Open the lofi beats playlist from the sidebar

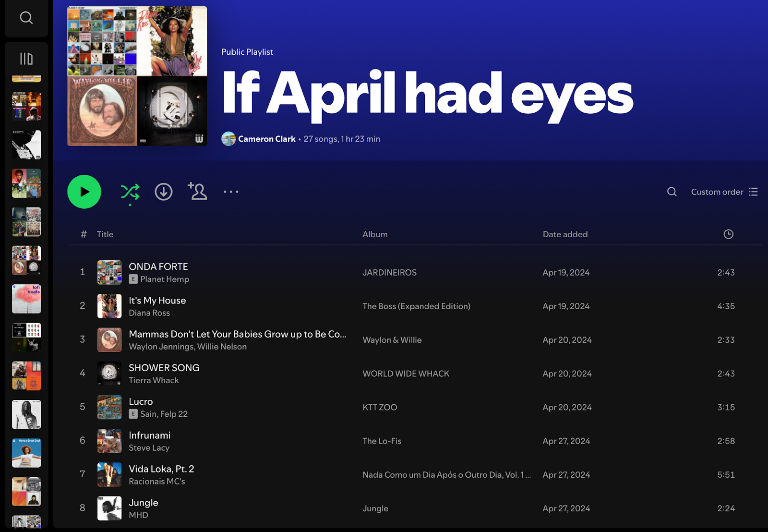[26, 299]
